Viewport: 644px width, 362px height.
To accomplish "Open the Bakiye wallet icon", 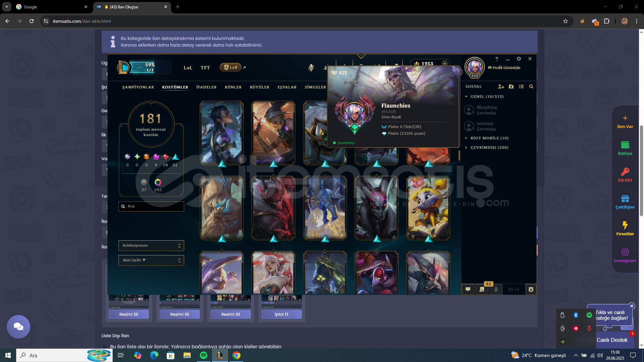I will point(625,149).
